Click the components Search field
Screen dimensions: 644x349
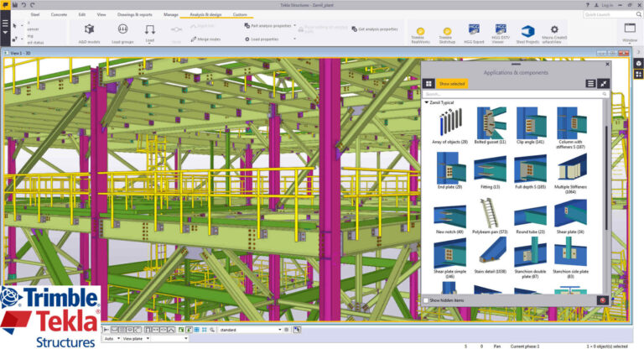(516, 94)
